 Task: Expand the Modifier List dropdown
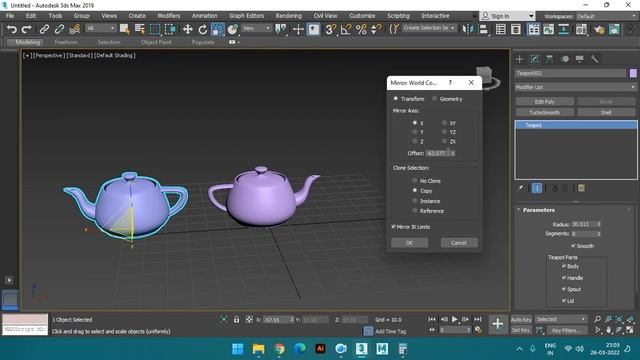pos(576,87)
